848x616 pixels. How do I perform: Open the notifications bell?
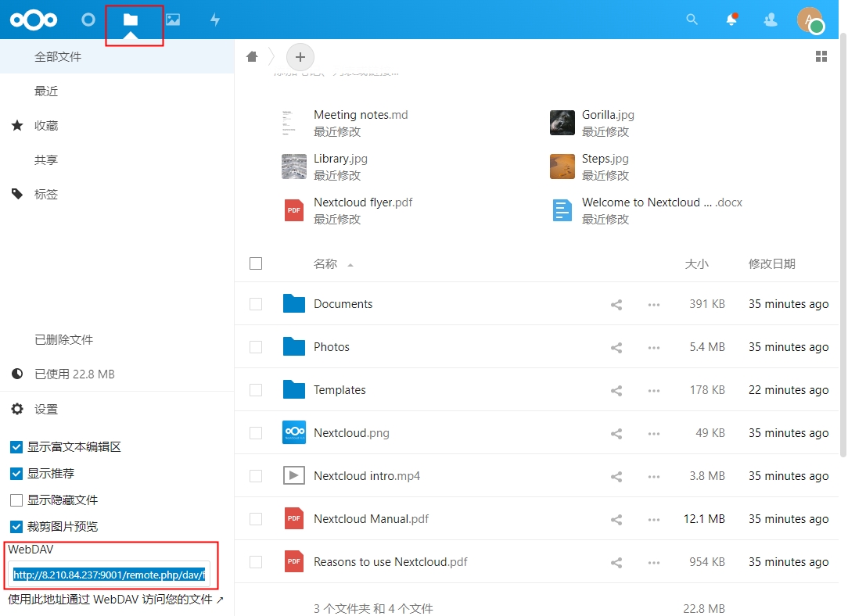(731, 20)
